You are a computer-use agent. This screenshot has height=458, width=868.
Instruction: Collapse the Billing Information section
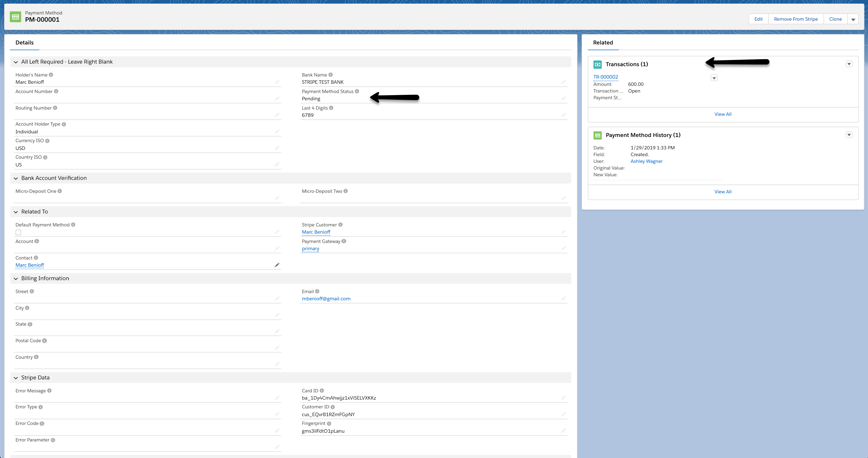[16, 279]
